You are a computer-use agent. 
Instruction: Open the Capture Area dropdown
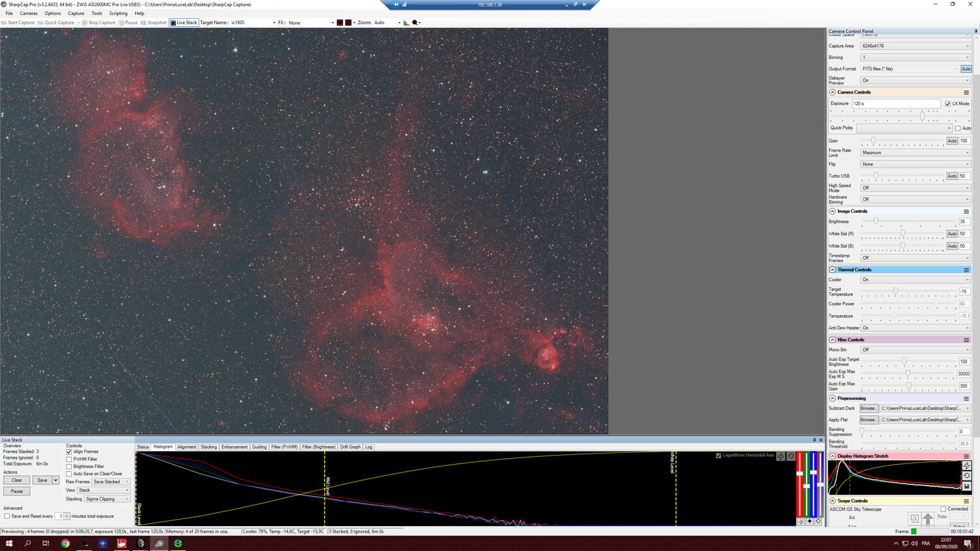pyautogui.click(x=915, y=46)
